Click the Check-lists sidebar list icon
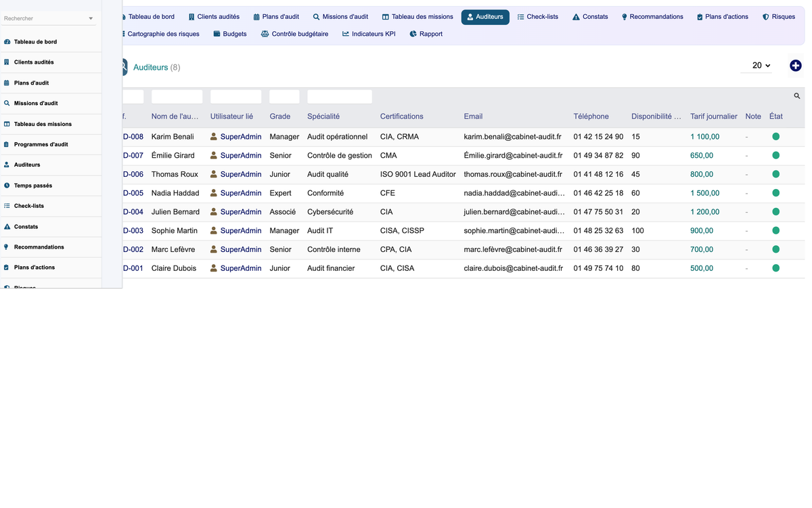Screen dimensions: 812x508 (x=7, y=206)
